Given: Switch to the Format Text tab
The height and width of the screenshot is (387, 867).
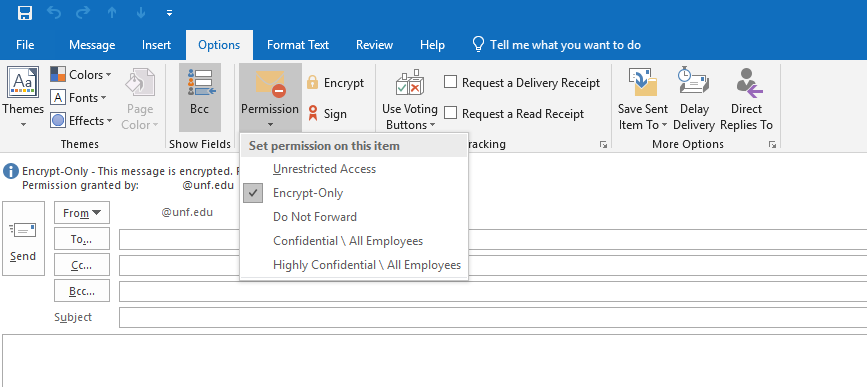Looking at the screenshot, I should point(297,45).
